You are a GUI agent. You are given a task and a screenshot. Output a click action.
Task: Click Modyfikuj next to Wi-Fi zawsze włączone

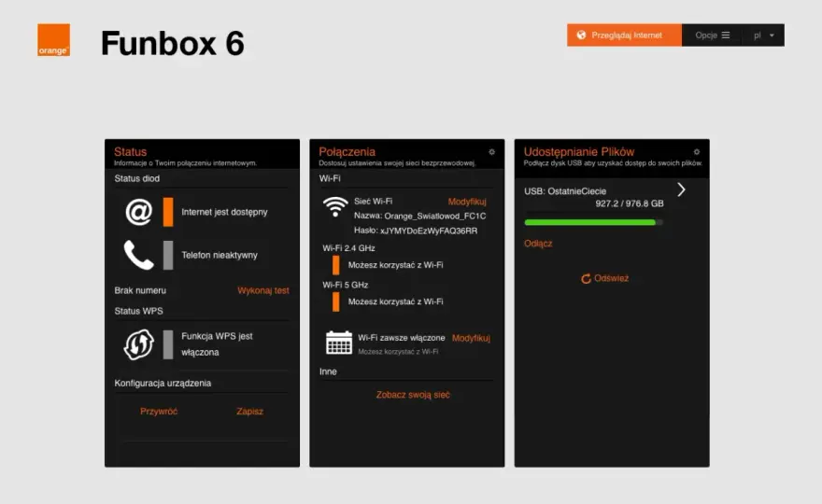pos(471,338)
